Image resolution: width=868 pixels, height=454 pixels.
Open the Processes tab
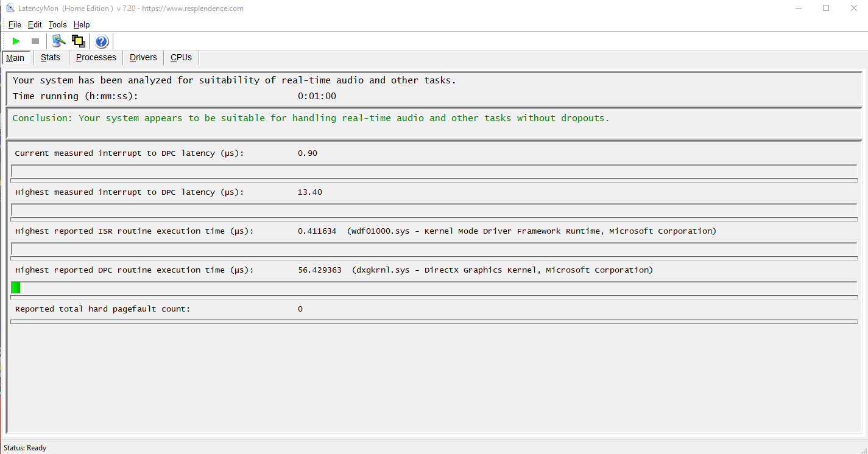click(x=96, y=57)
